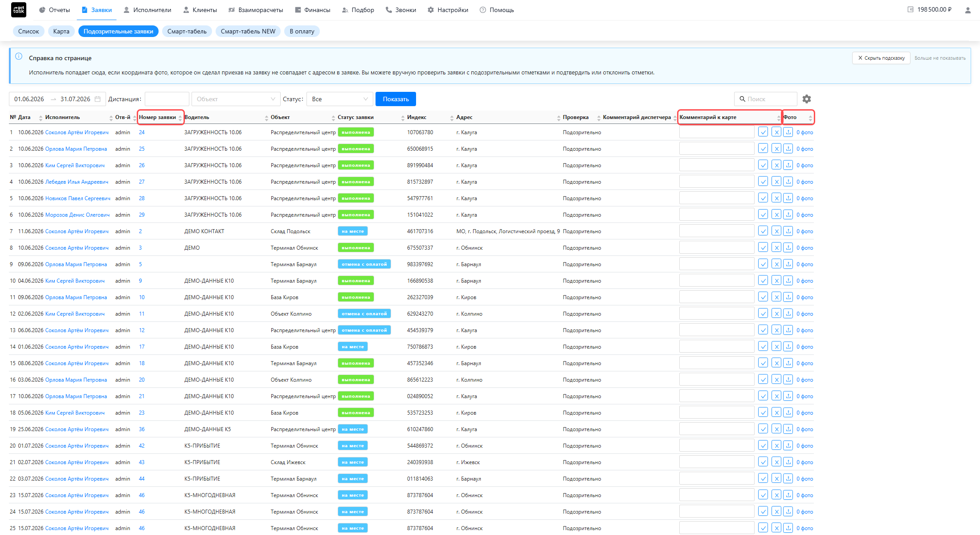Reject X icon for row 9 request
This screenshot has width=980, height=535.
[776, 264]
